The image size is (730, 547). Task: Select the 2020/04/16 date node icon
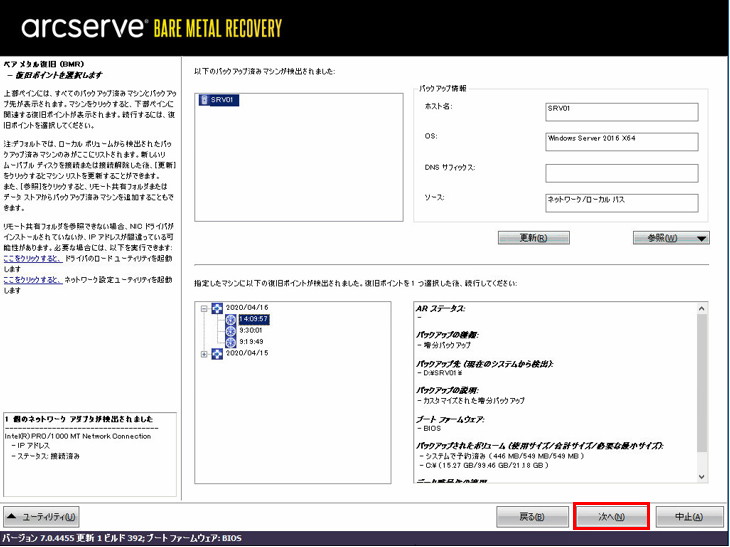pos(217,308)
